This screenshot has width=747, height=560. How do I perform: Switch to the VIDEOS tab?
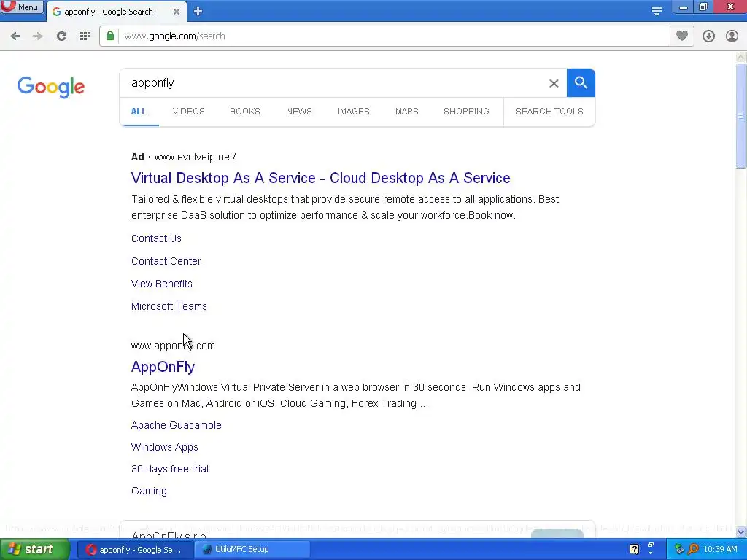(189, 112)
